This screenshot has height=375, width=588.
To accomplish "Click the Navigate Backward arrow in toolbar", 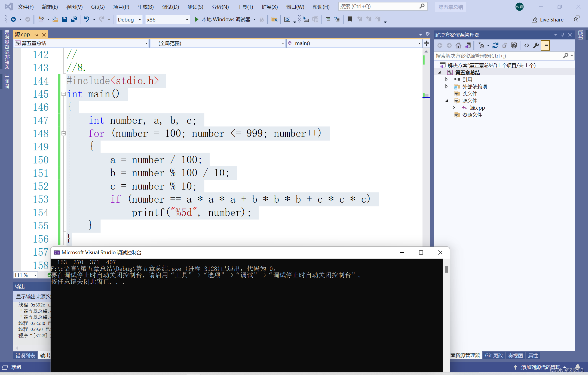I will 13,19.
